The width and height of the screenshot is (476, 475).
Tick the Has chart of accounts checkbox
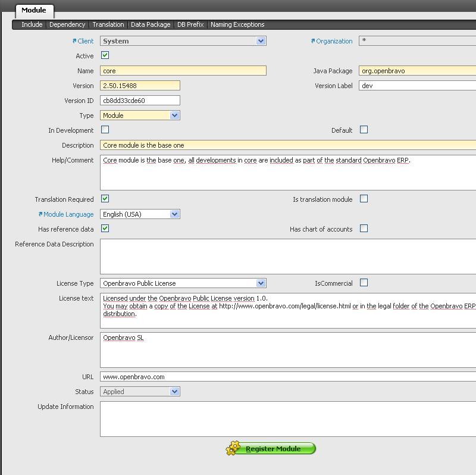point(364,229)
